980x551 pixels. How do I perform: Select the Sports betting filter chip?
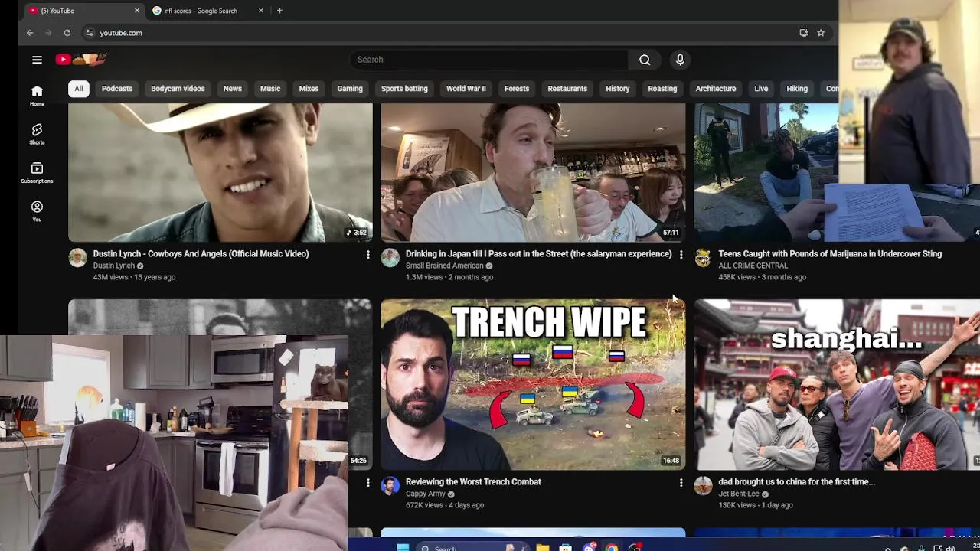pyautogui.click(x=404, y=89)
